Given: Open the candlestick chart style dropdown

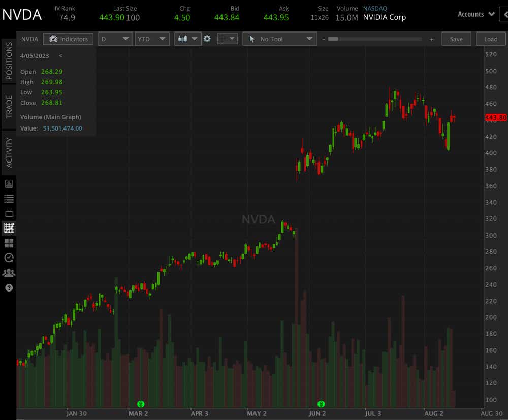Looking at the screenshot, I should click(188, 39).
